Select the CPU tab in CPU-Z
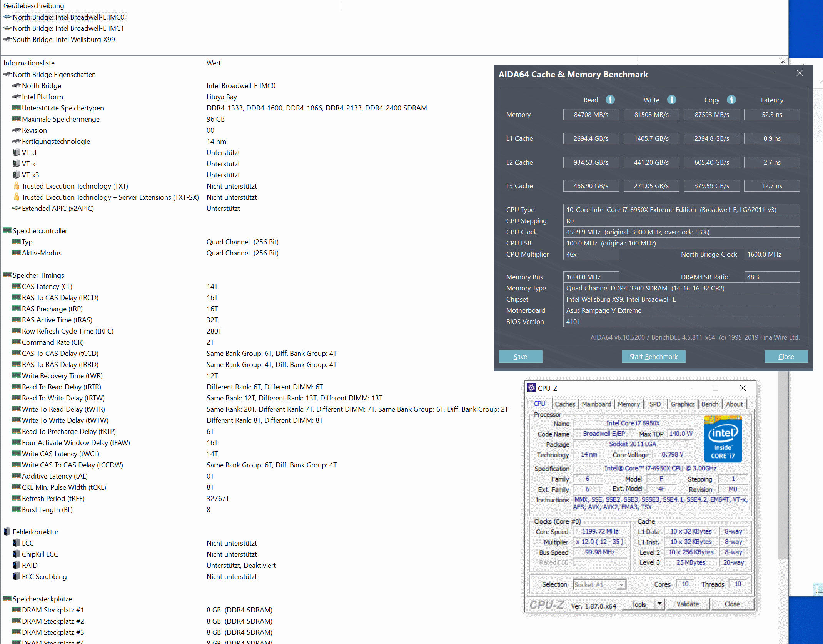 tap(539, 404)
